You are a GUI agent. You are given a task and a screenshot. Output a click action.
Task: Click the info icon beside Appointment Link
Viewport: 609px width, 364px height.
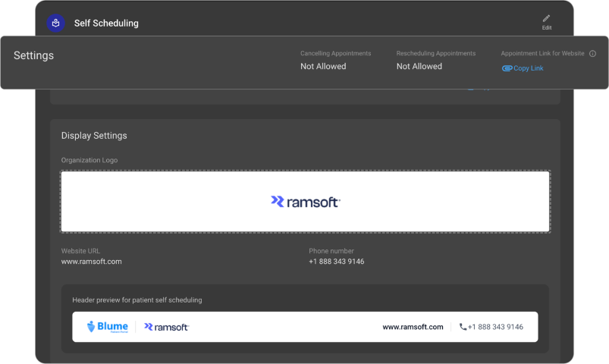pos(592,54)
